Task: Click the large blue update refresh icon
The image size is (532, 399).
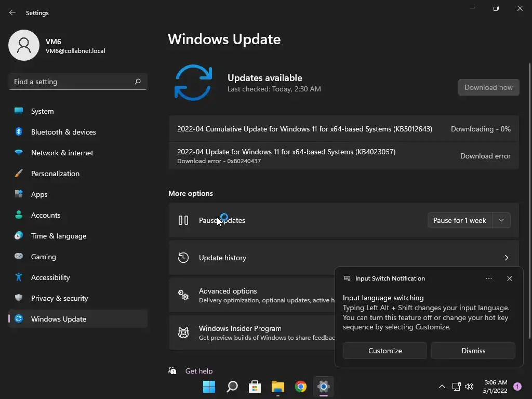Action: [193, 83]
